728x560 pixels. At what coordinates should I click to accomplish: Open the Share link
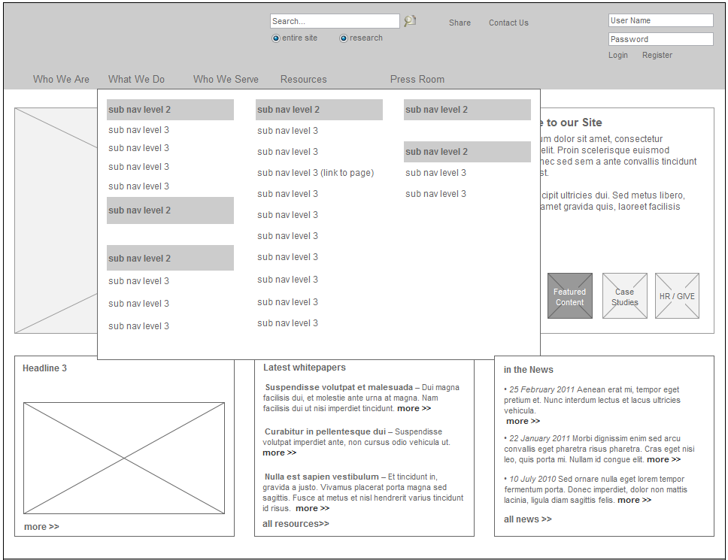point(460,23)
